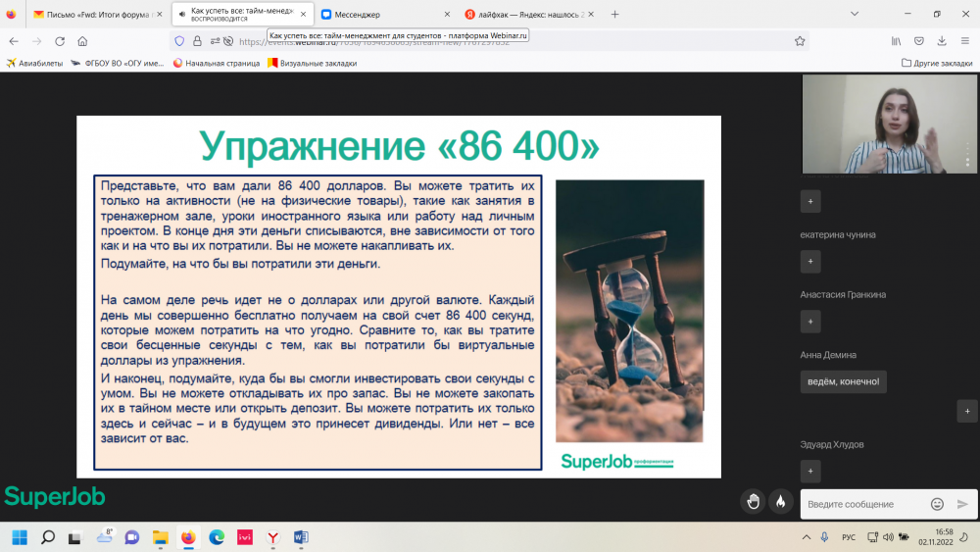Open the vertical dots menu on the speaker video
980x552 pixels.
coord(967,154)
